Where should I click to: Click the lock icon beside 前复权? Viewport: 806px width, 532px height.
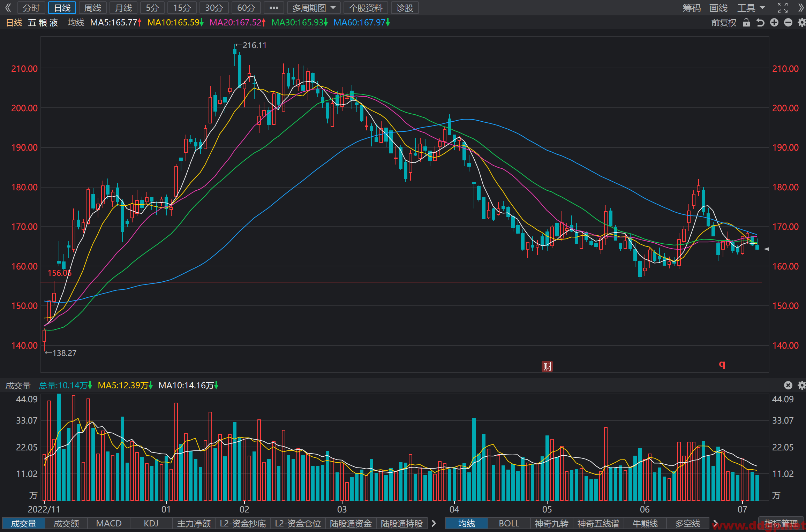click(746, 23)
